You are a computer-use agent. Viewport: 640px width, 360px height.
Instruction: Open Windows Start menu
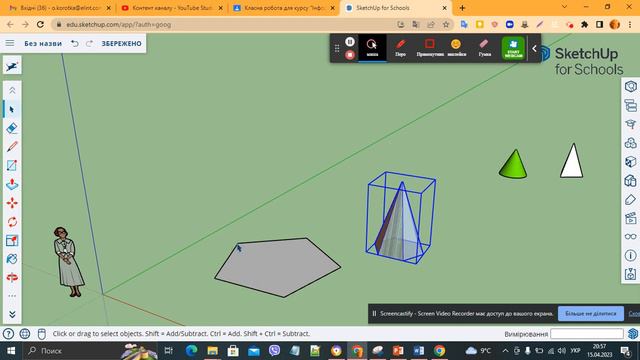pos(11,351)
